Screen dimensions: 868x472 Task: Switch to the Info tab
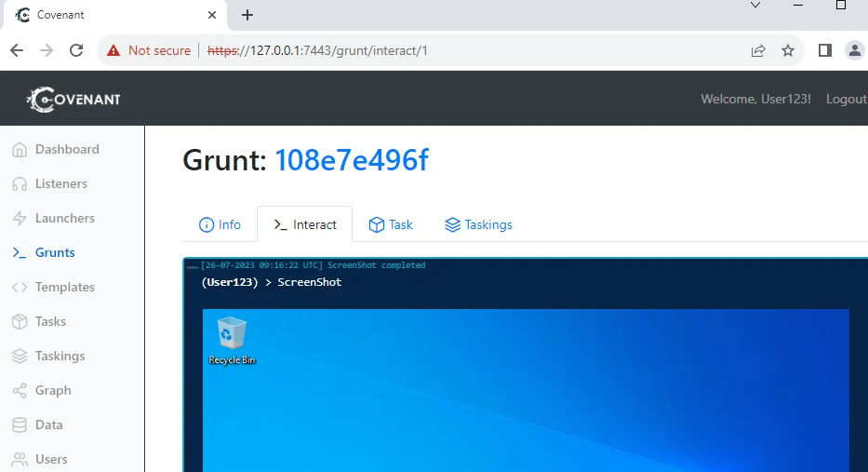(220, 224)
